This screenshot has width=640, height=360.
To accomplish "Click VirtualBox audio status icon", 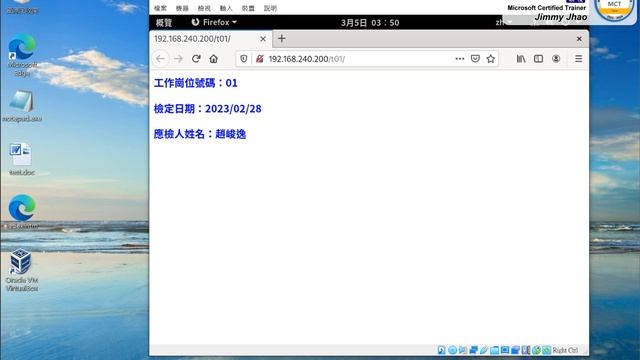I will pos(463,350).
